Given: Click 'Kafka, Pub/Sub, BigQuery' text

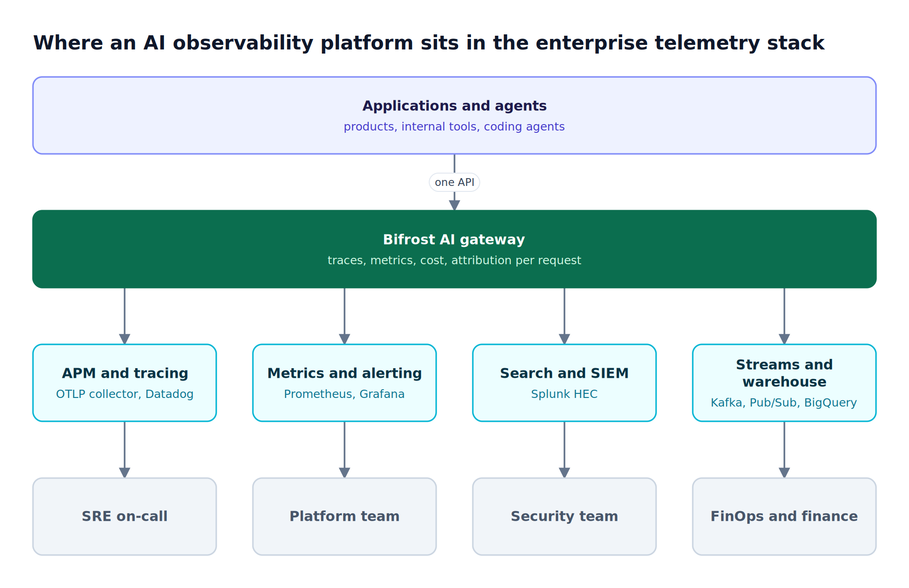Looking at the screenshot, I should [x=784, y=403].
